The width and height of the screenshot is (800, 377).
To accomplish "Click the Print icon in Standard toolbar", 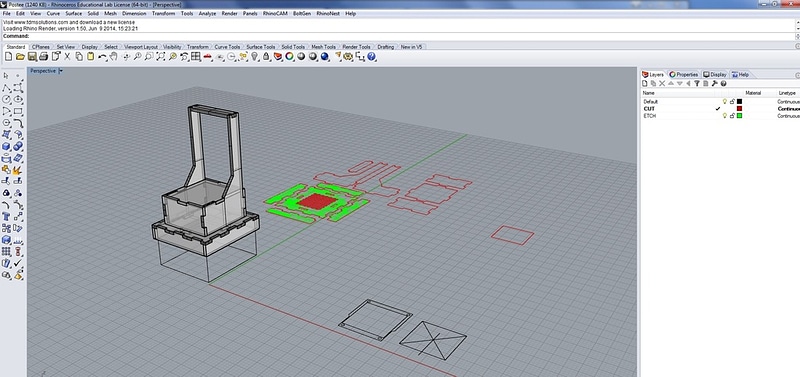I will (x=44, y=57).
